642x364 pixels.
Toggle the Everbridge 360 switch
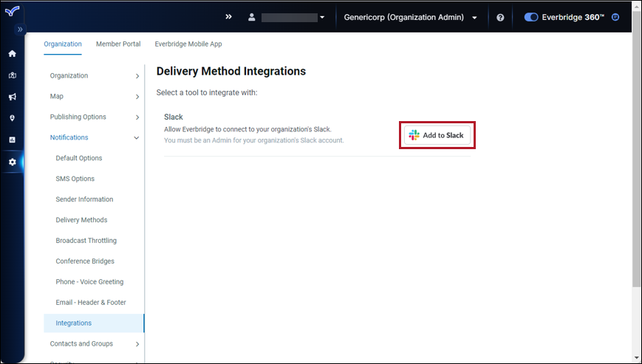tap(531, 17)
